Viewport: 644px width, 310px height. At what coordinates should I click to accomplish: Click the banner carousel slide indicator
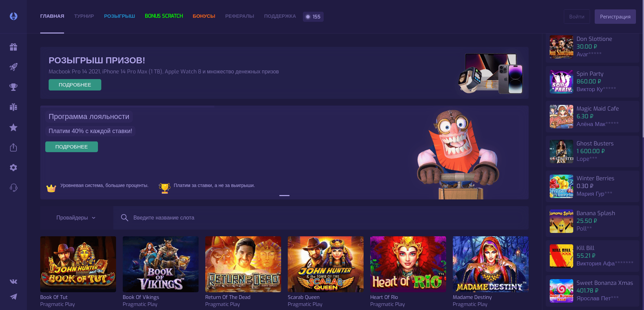click(x=284, y=195)
